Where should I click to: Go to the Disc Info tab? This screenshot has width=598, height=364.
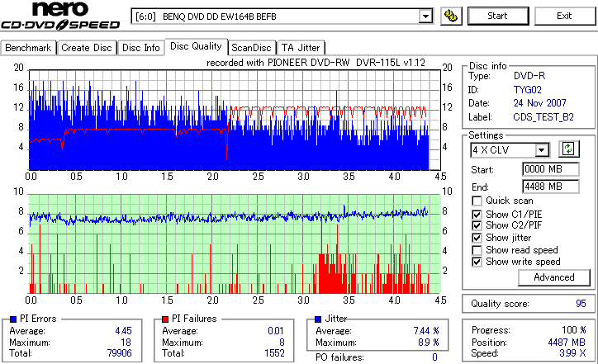coord(140,48)
